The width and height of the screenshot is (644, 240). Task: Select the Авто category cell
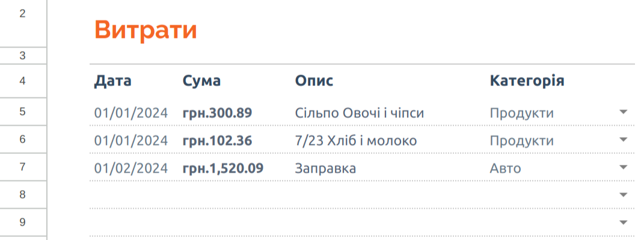click(505, 168)
